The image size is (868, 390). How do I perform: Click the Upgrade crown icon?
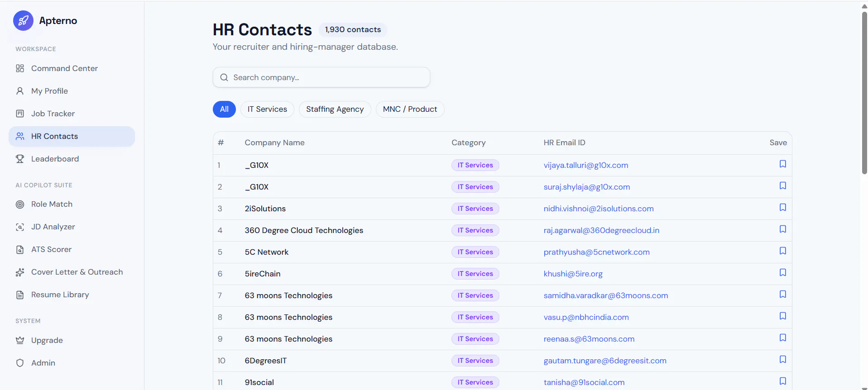click(x=20, y=340)
